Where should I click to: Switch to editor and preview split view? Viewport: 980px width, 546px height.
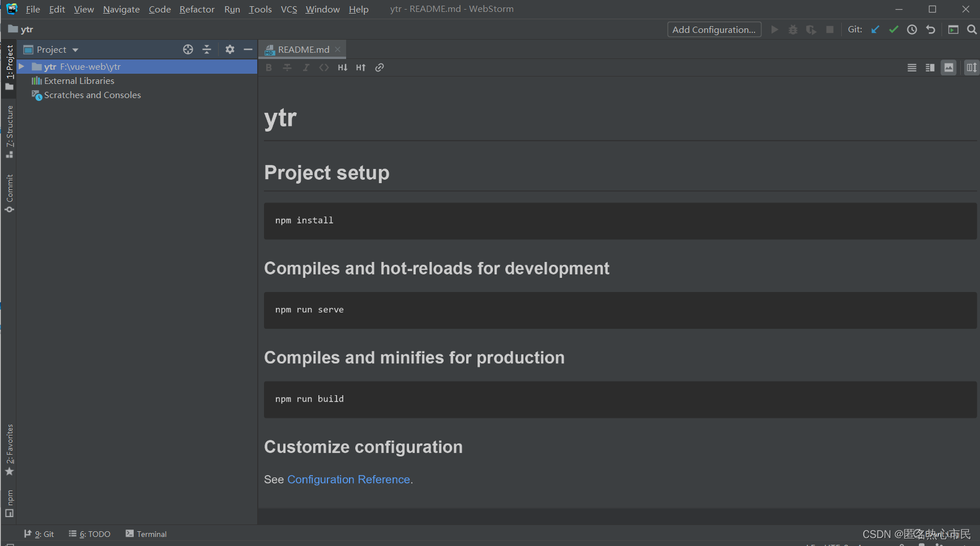pyautogui.click(x=930, y=67)
